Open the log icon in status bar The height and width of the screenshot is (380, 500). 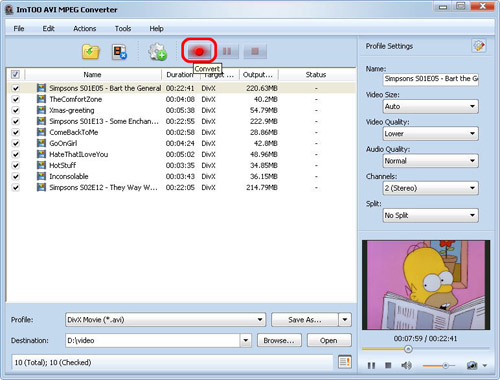tap(345, 362)
